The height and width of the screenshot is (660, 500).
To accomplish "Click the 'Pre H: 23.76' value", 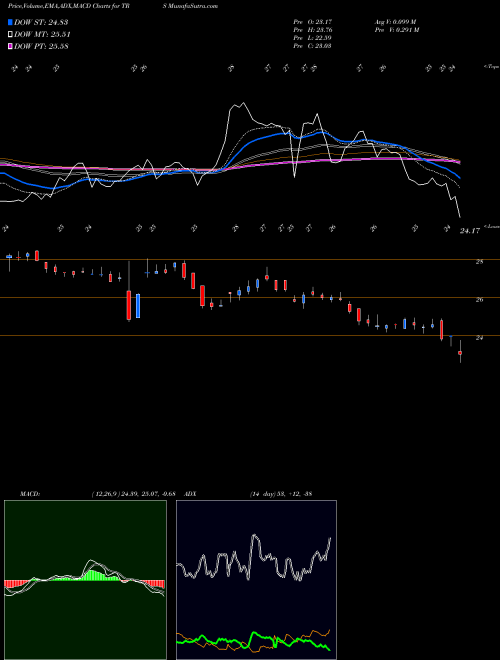I will click(x=313, y=30).
